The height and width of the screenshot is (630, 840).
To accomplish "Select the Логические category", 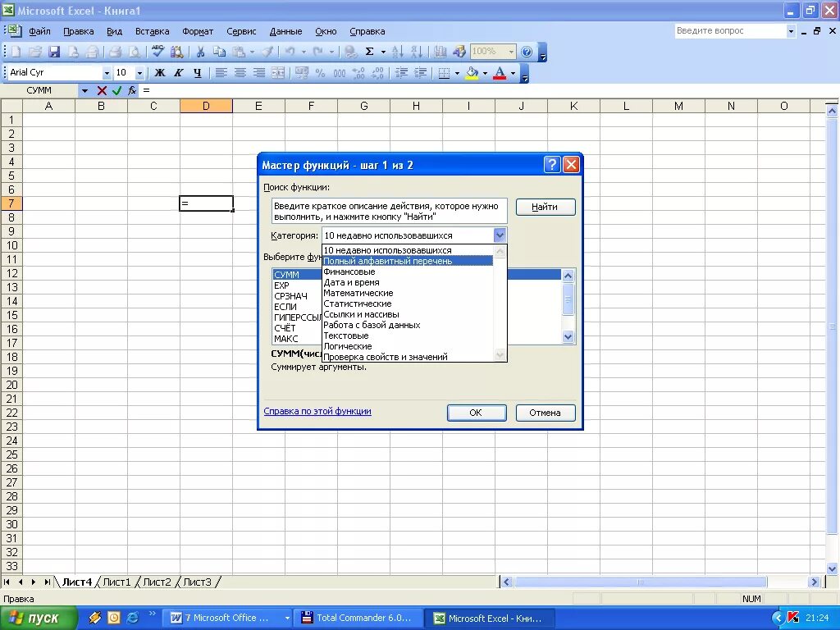I will coord(407,346).
